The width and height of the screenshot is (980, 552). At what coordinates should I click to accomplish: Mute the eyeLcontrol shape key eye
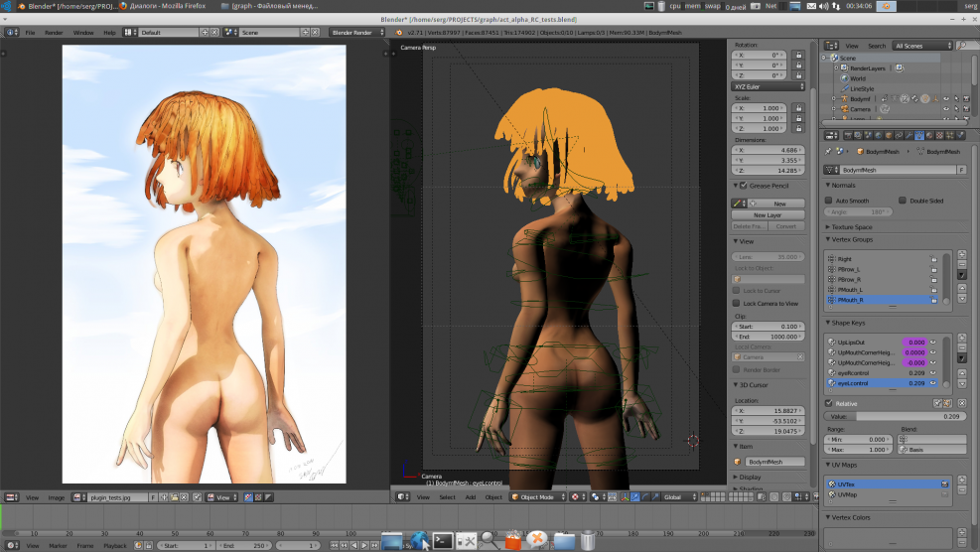pyautogui.click(x=933, y=382)
